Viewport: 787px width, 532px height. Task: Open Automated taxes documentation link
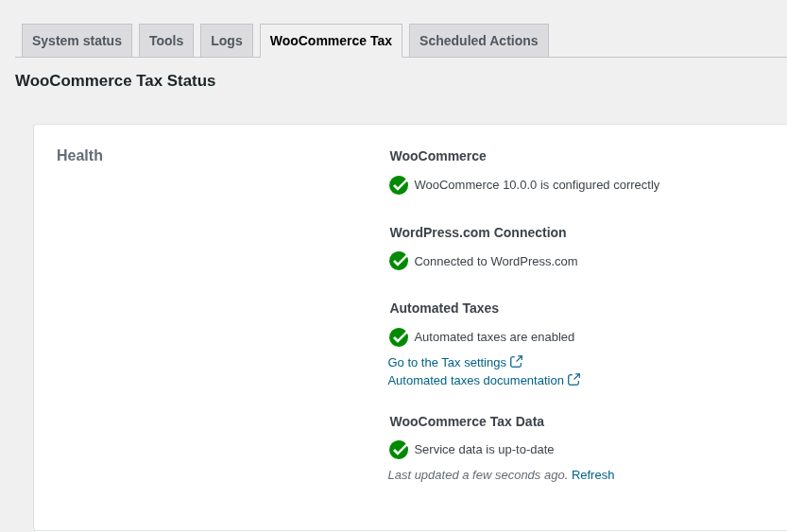click(475, 381)
